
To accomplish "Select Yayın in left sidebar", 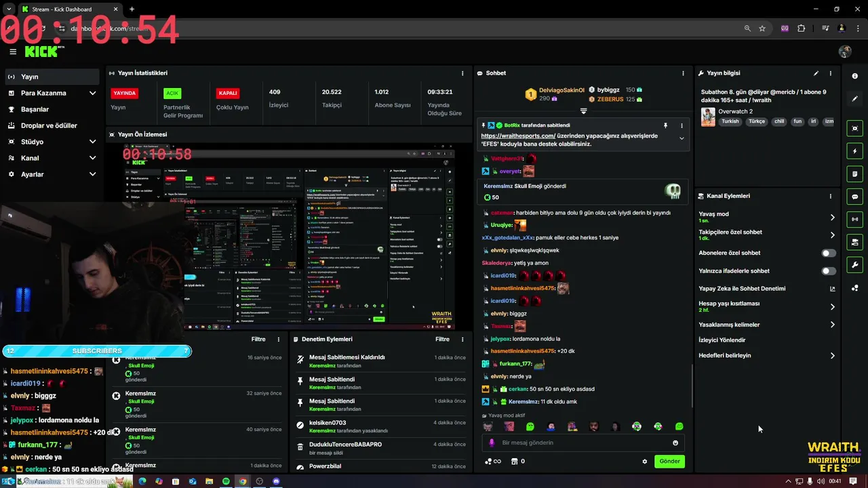I will 52,77.
